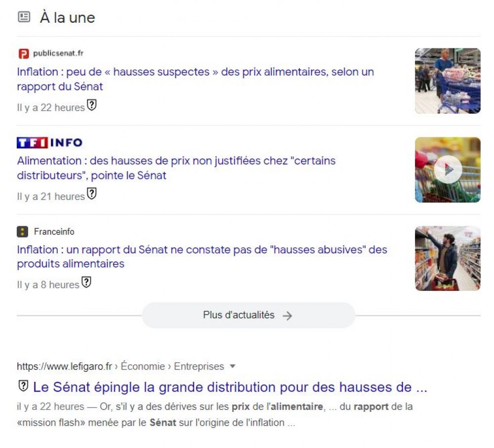Click the Franceinfo yellow-dot favicon
This screenshot has width=494, height=448.
pyautogui.click(x=22, y=232)
